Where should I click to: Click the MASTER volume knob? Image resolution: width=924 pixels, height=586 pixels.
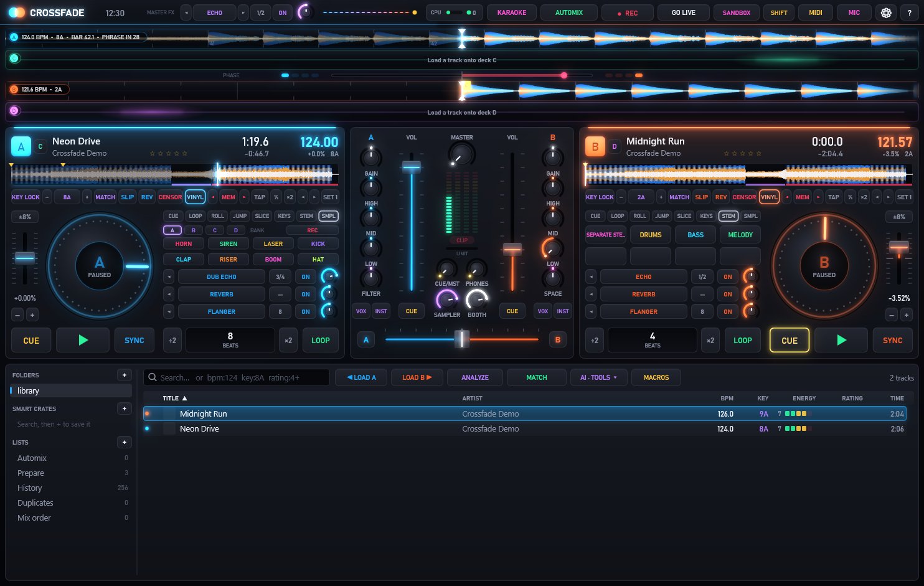(x=461, y=154)
